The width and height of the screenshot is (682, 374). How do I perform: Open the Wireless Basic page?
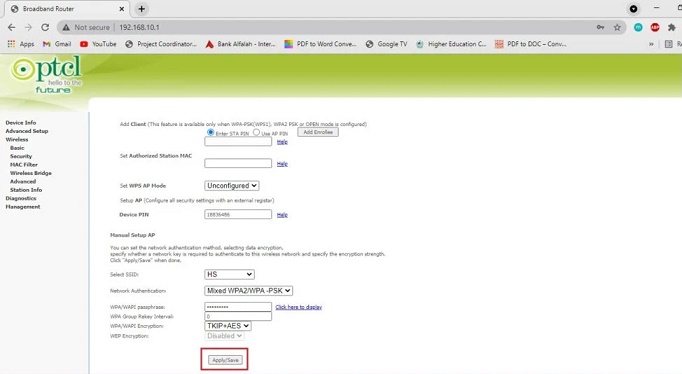[x=17, y=148]
